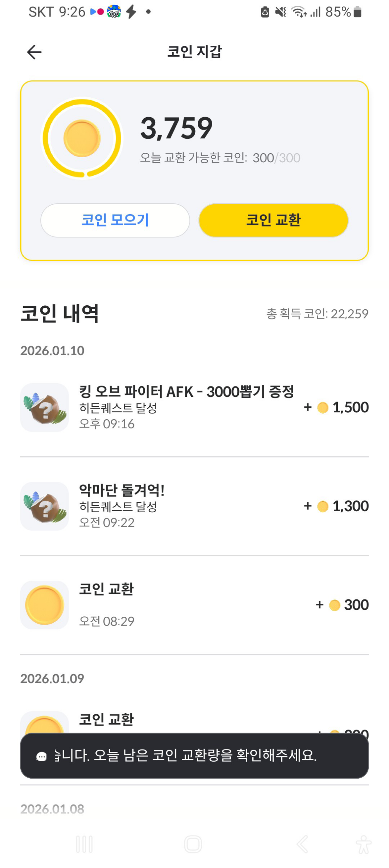
Task: Tap the 3,759 coin balance
Action: point(176,128)
